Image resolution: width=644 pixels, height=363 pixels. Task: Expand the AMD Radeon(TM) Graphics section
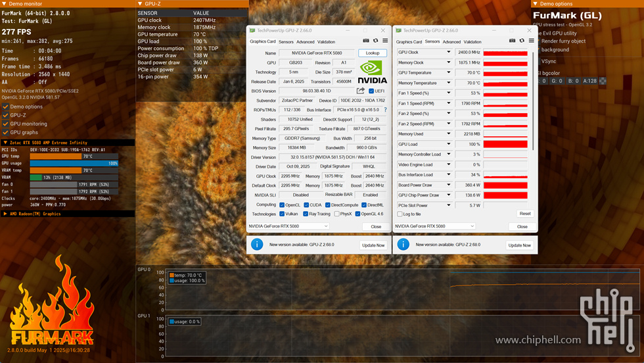coord(6,214)
